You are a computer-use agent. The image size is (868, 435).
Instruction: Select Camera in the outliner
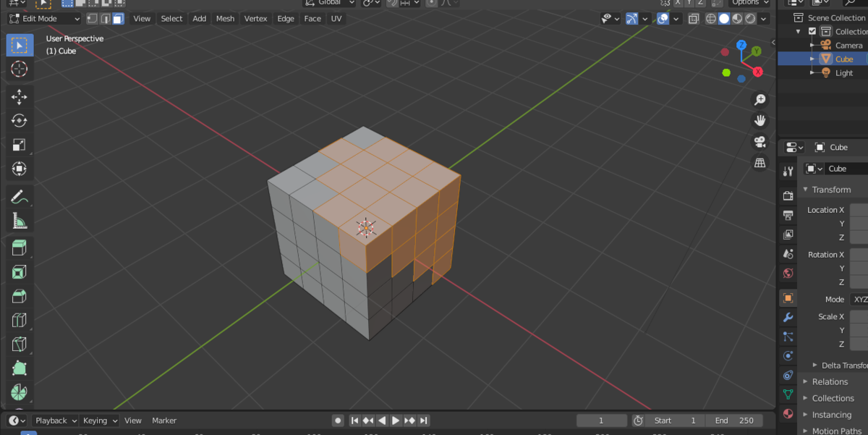point(848,45)
